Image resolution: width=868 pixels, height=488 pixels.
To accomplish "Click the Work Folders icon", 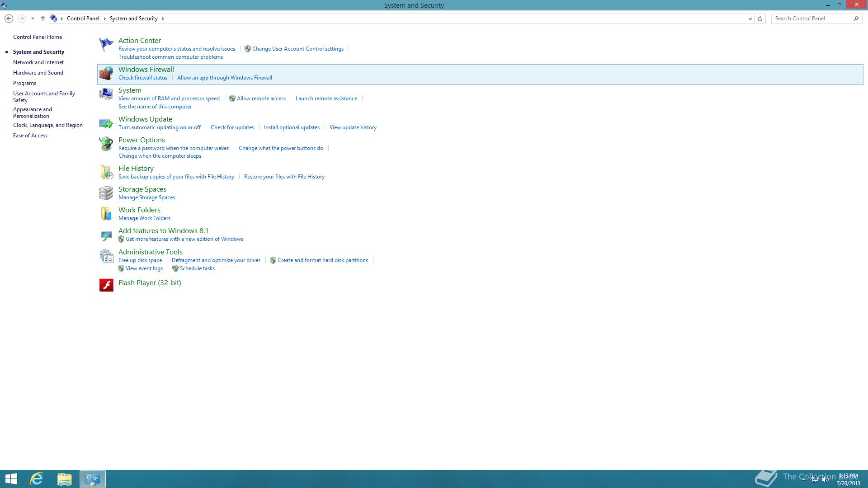I will point(106,214).
